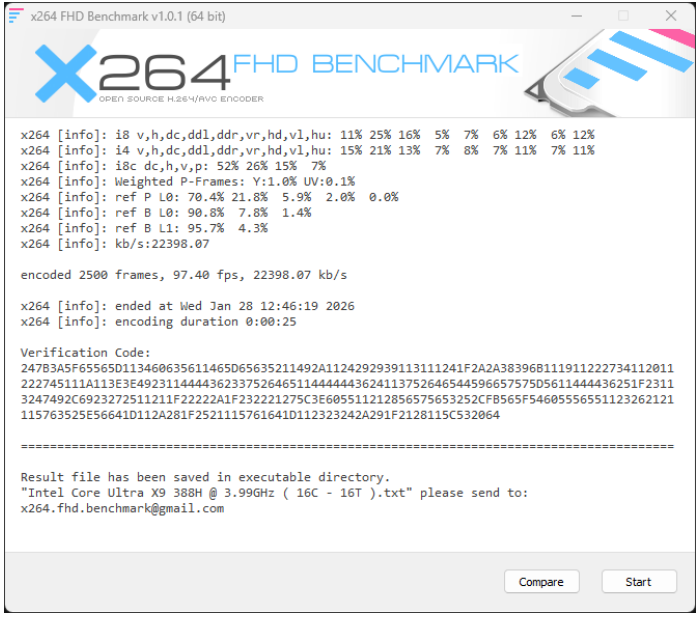699x618 pixels.
Task: Click the 'ended at Wed Jan 28' line
Action: (187, 306)
